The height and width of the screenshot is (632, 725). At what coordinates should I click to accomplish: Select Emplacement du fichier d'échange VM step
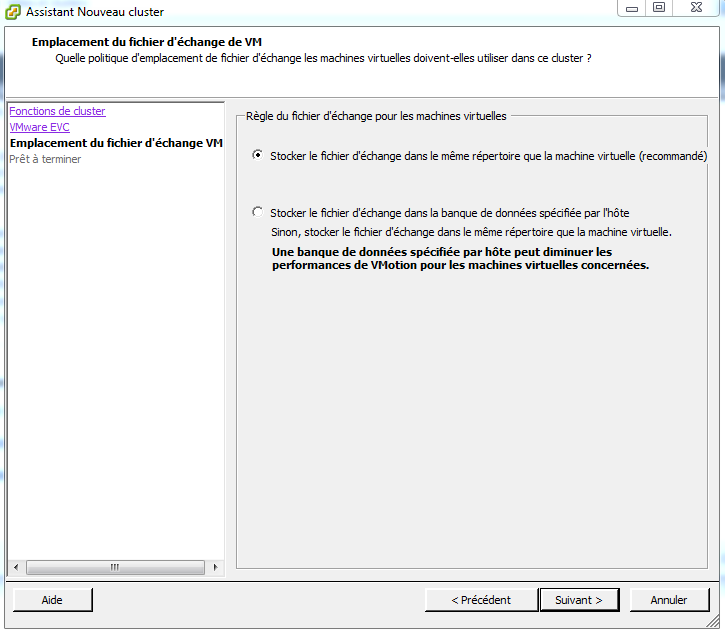tap(116, 143)
